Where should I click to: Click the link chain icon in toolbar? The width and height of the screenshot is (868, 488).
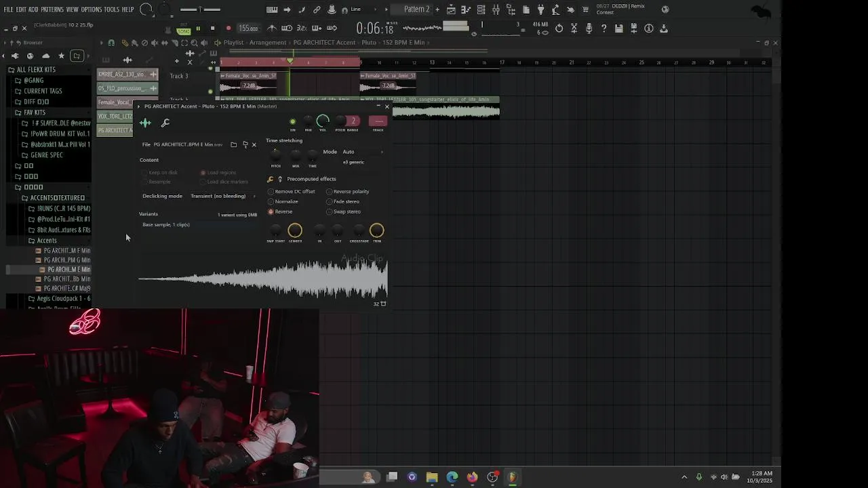(x=317, y=9)
